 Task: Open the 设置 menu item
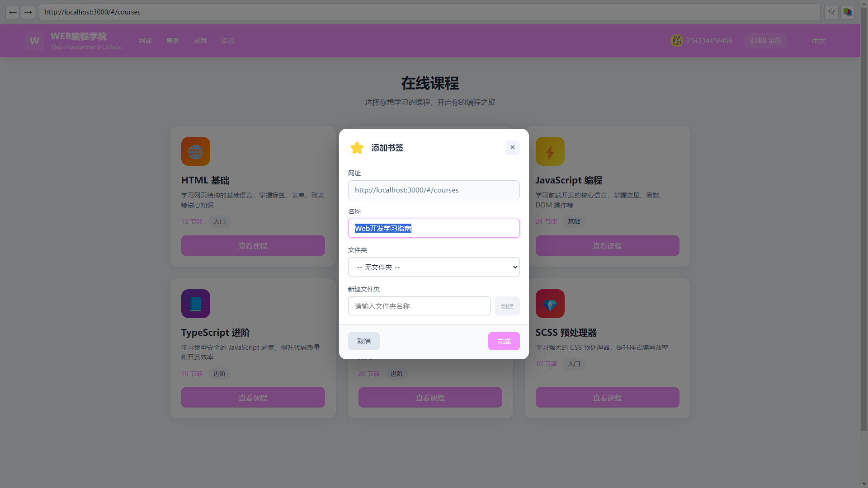228,40
